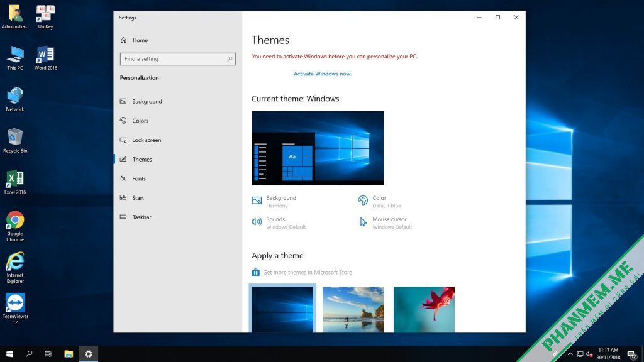The height and width of the screenshot is (362, 644).
Task: Open Color Default blue option
Action: 379,202
